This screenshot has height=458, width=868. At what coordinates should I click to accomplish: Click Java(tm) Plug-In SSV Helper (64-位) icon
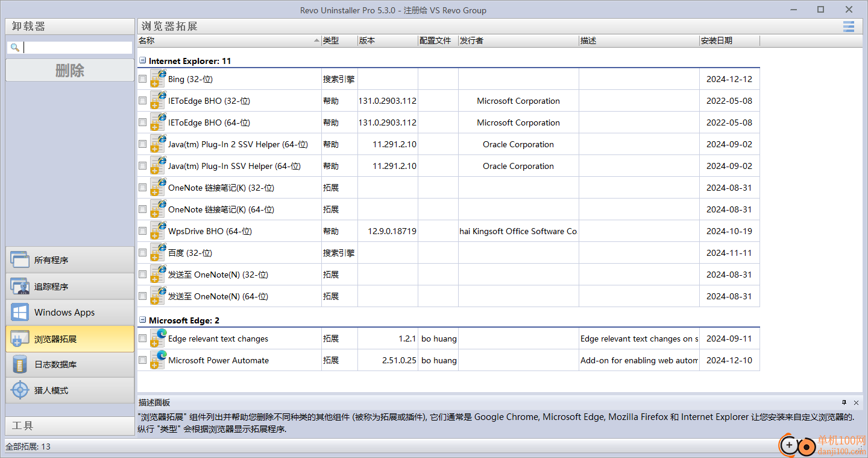[x=158, y=165]
